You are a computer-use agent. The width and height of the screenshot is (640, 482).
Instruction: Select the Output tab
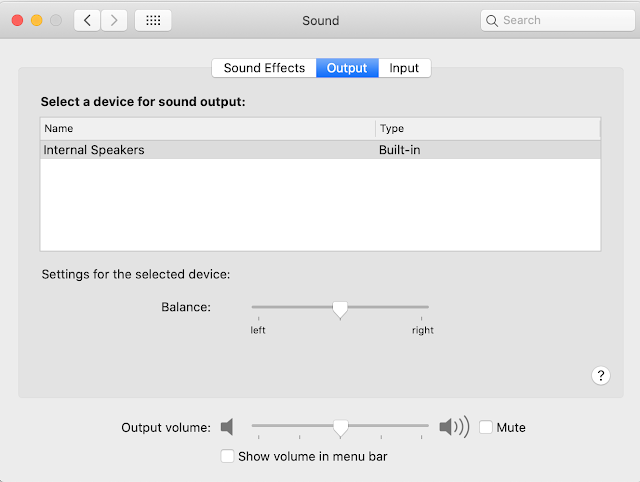[347, 68]
